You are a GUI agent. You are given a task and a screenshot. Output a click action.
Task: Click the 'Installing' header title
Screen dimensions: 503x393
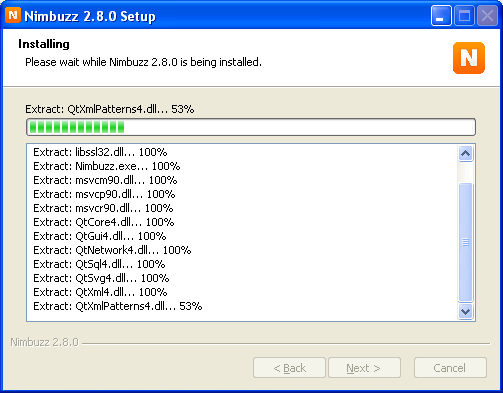click(x=44, y=44)
